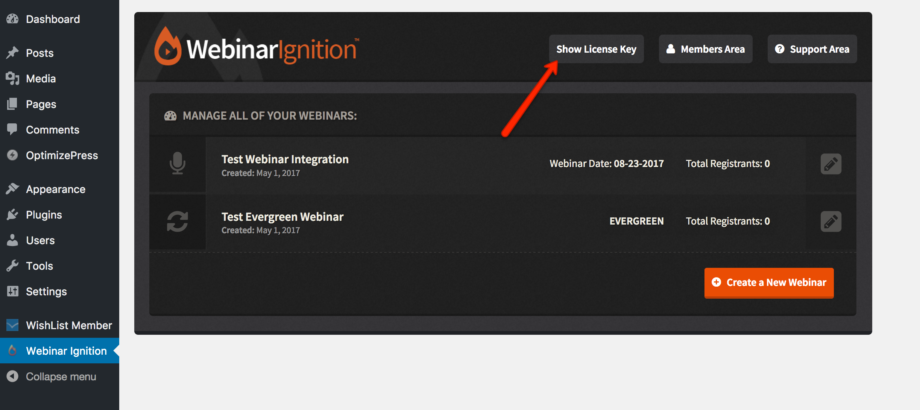The width and height of the screenshot is (920, 410).
Task: Open the Support Area
Action: [x=812, y=49]
